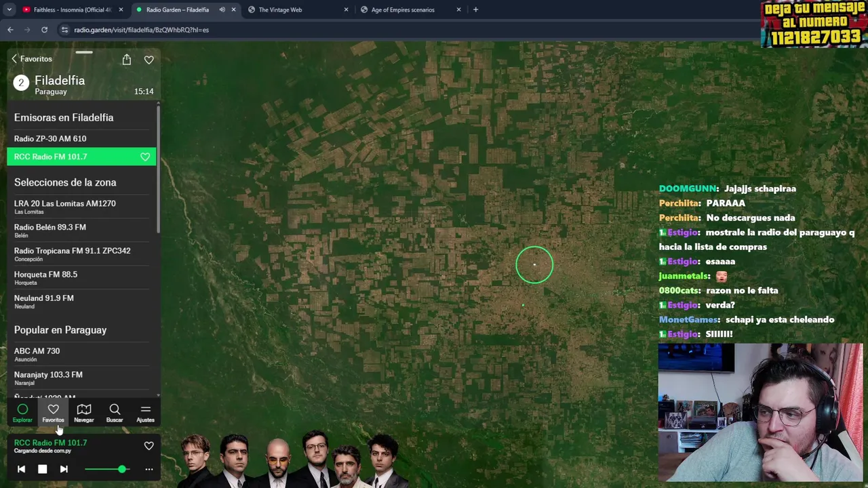This screenshot has width=868, height=488.
Task: Switch to Age of Empires scenarios tab
Action: [410, 9]
